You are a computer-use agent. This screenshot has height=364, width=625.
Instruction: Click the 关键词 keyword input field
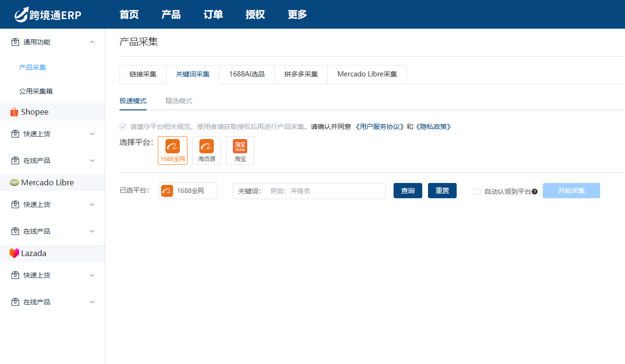(x=325, y=191)
